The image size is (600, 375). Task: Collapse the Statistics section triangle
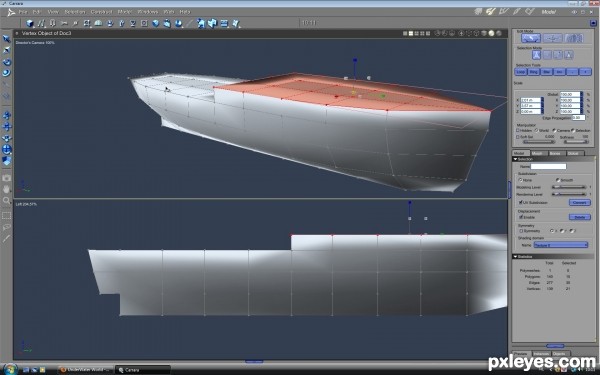515,256
